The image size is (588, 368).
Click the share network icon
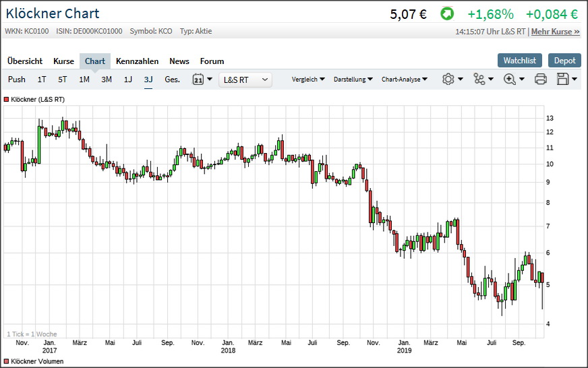[479, 79]
